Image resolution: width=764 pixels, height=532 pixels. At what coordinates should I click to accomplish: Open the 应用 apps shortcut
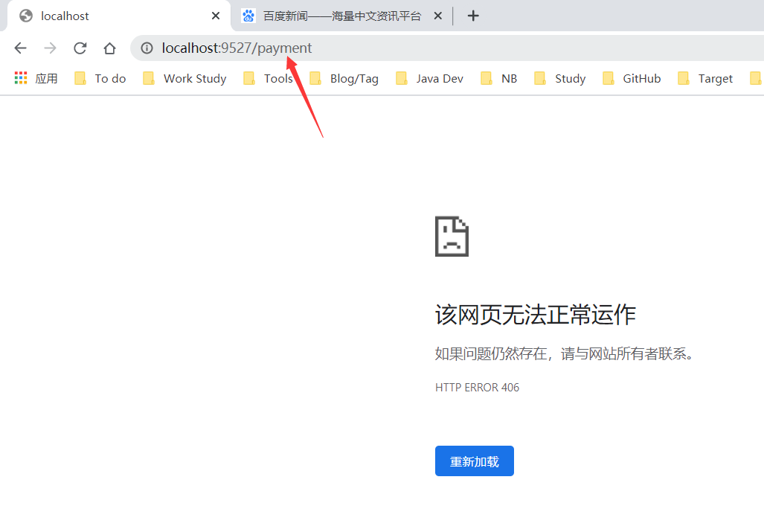pos(36,78)
